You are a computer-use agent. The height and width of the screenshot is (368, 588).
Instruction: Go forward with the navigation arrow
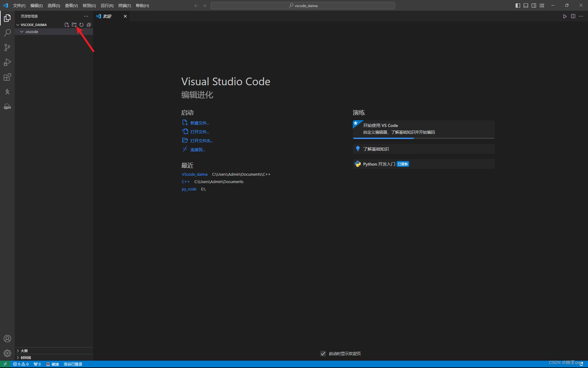[x=204, y=6]
